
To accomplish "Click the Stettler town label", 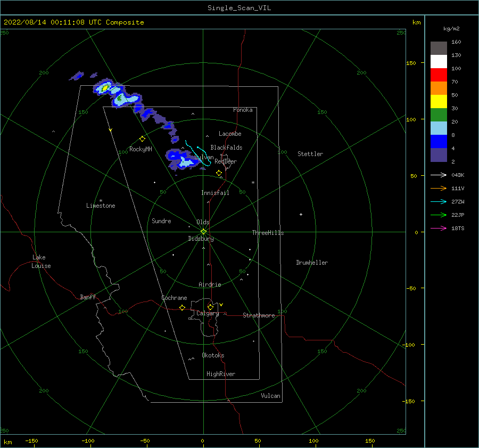I will (310, 154).
